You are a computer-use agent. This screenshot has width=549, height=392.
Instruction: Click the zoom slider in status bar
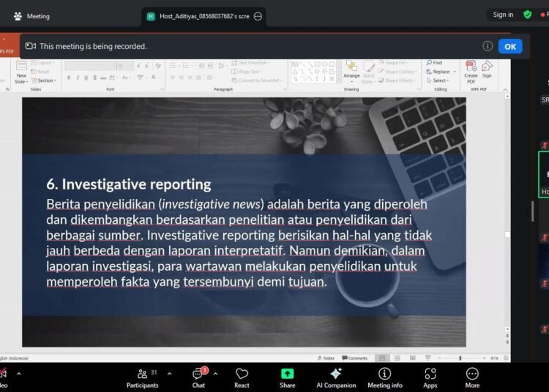460,358
